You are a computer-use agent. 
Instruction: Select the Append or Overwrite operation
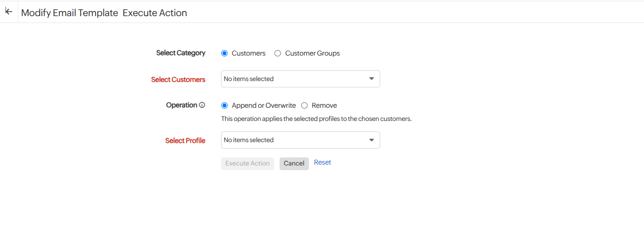coord(224,106)
